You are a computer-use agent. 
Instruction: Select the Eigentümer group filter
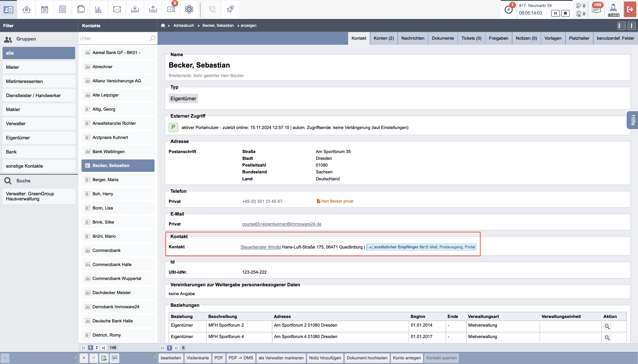pos(39,138)
